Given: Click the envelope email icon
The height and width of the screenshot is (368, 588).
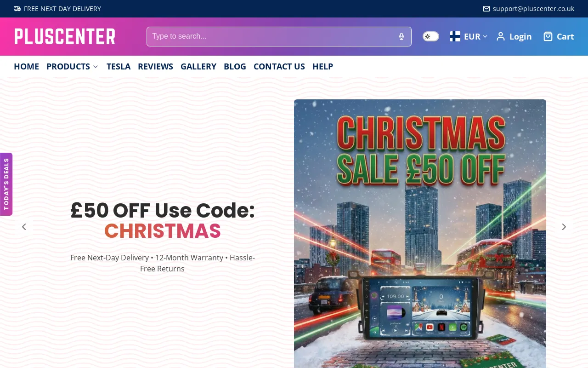Looking at the screenshot, I should [x=486, y=9].
